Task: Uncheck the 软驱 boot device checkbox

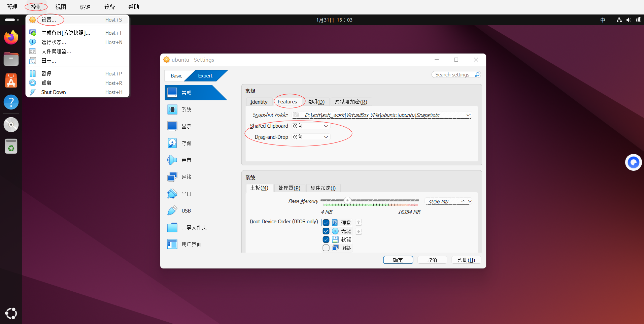Action: (326, 239)
